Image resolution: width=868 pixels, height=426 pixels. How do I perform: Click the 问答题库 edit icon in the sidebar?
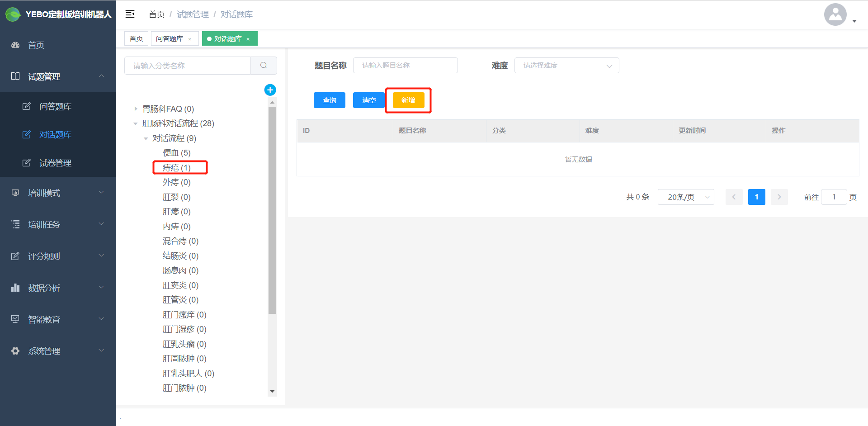click(27, 106)
